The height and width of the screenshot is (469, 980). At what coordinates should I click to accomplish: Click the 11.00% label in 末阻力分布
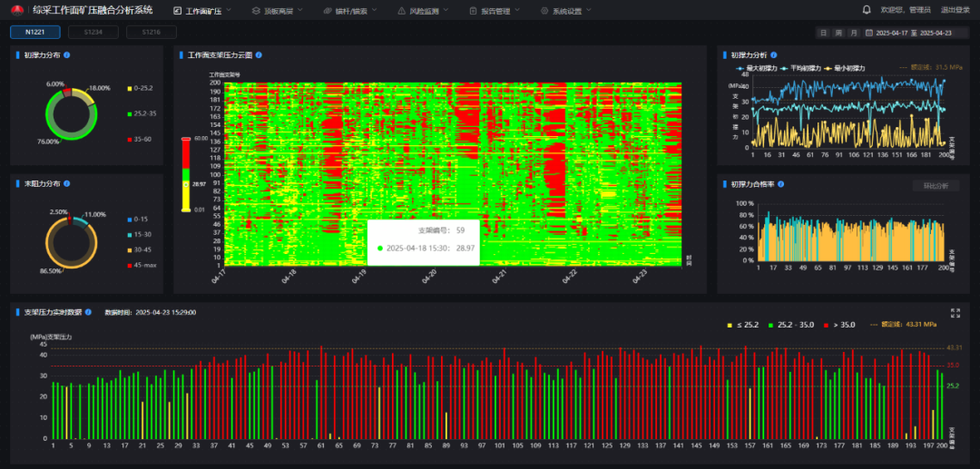coord(95,214)
